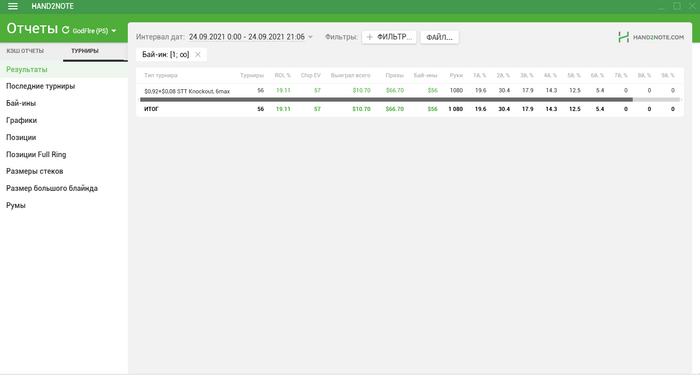The height and width of the screenshot is (375, 700).
Task: Click the 1 080 hands total cell
Action: point(456,109)
